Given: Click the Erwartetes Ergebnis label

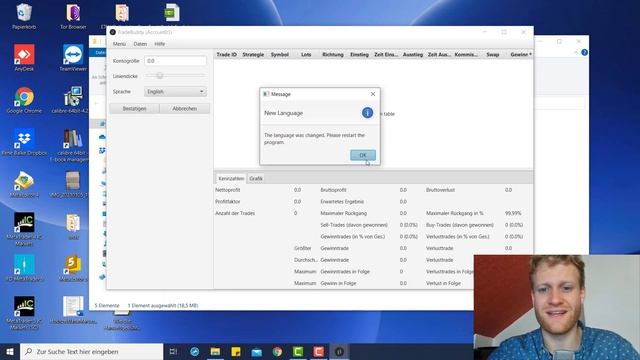Looking at the screenshot, I should (342, 202).
